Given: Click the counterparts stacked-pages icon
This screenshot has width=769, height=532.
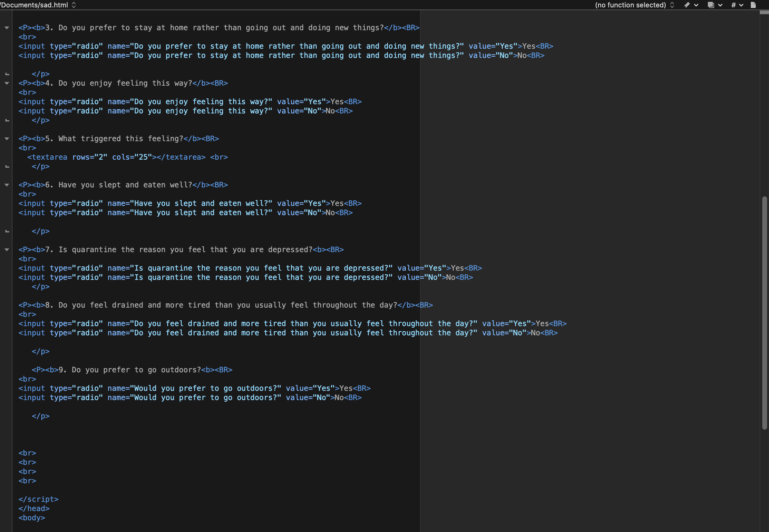Looking at the screenshot, I should (711, 5).
